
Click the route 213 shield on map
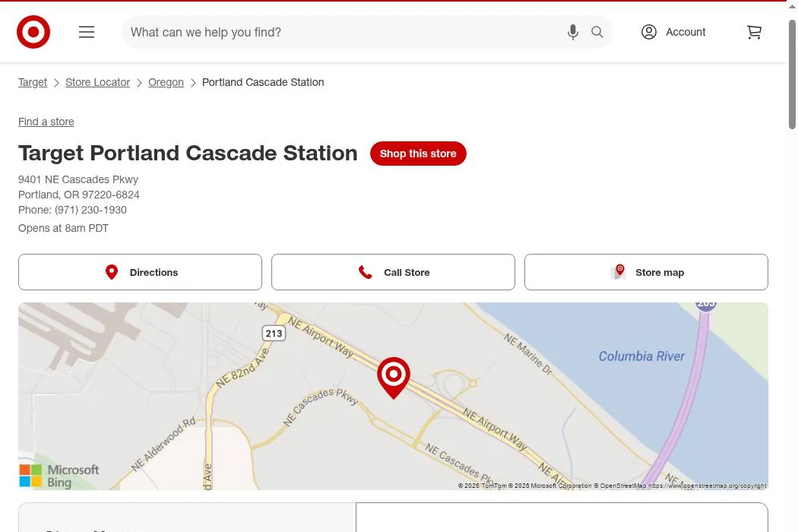[274, 334]
